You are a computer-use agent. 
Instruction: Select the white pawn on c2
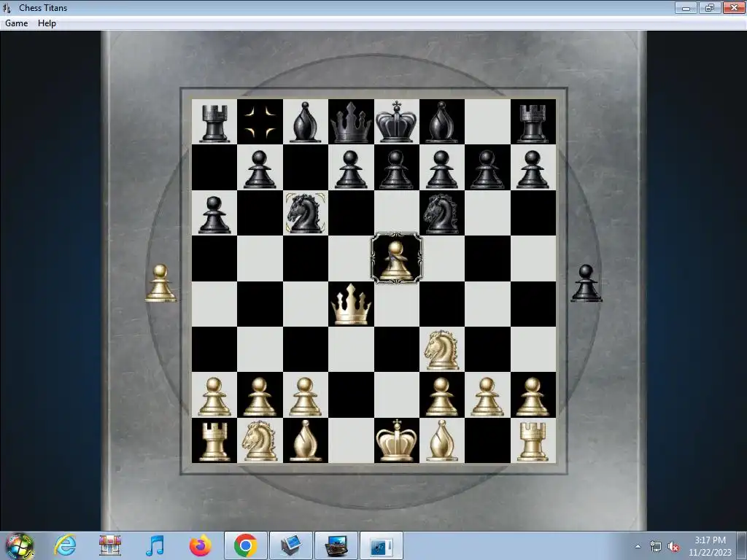306,397
